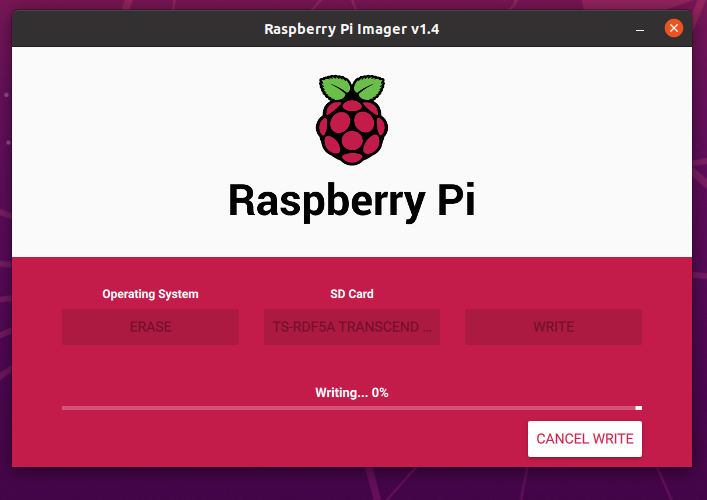Image resolution: width=707 pixels, height=500 pixels.
Task: Click the "Operating System" label
Action: tap(150, 294)
